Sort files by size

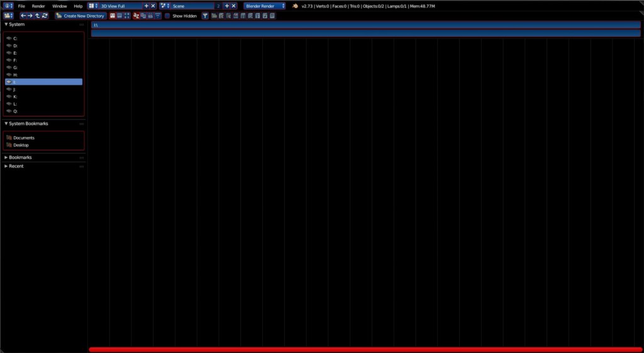point(158,16)
